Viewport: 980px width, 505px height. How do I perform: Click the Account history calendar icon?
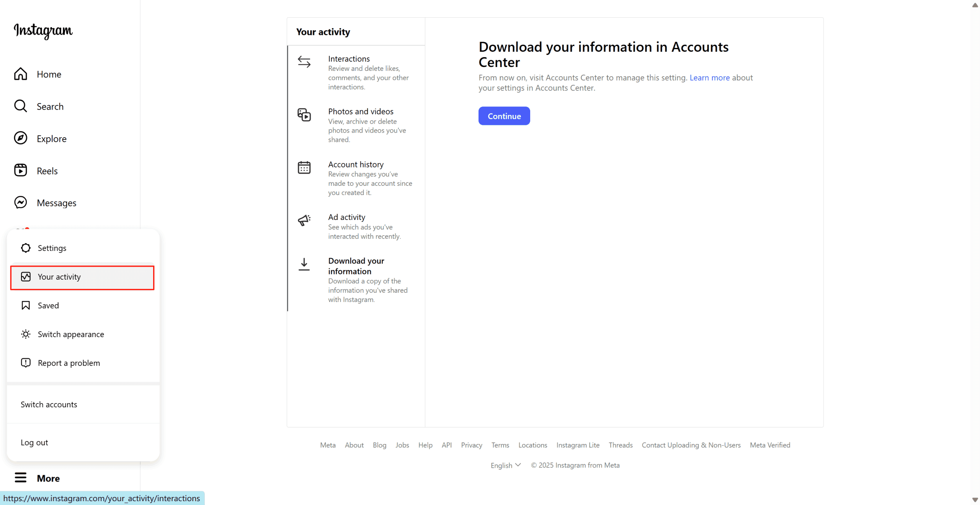point(304,167)
